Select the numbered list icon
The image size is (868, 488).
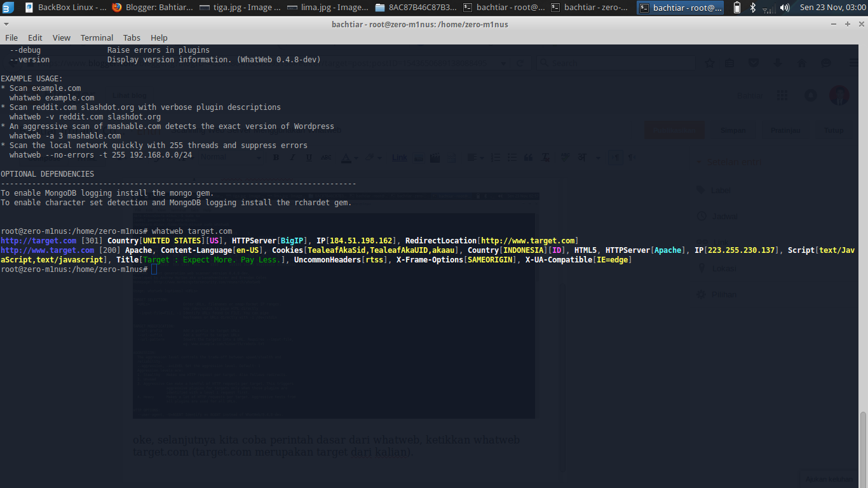click(x=496, y=158)
